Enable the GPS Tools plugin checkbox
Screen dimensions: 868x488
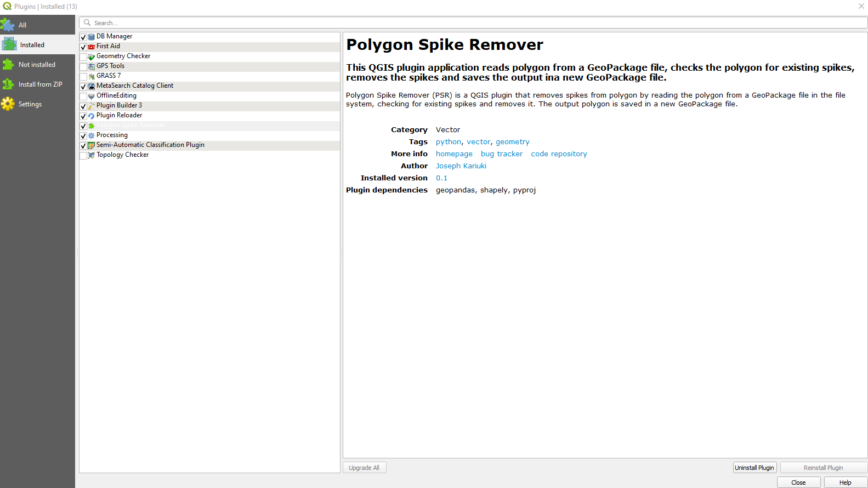pyautogui.click(x=83, y=67)
